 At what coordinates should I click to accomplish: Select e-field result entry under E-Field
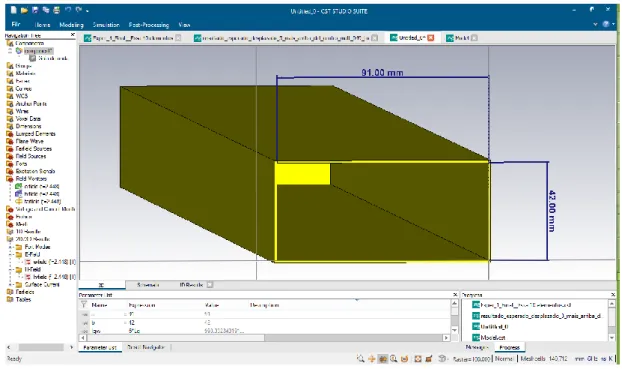point(54,262)
